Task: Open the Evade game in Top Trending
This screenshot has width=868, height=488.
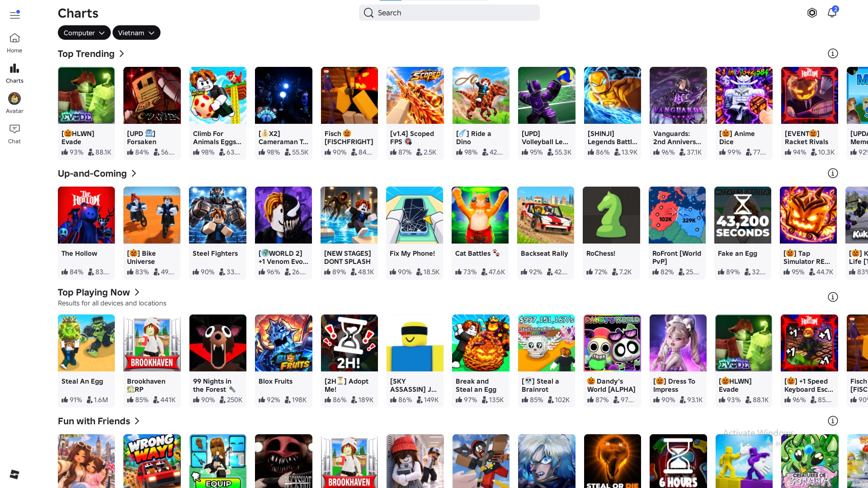Action: point(86,95)
